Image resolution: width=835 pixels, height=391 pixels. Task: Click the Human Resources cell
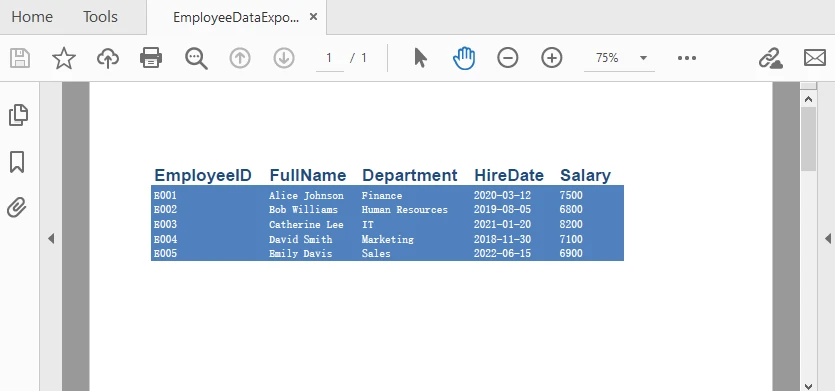tap(405, 209)
